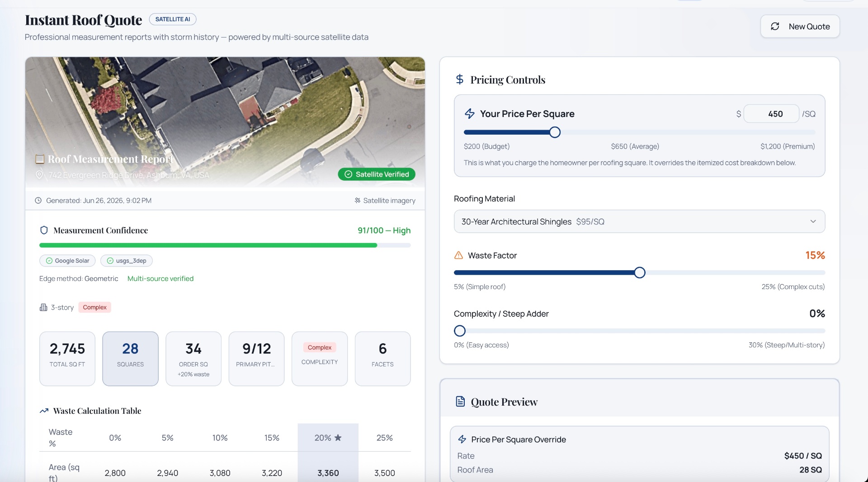This screenshot has width=868, height=482.
Task: Click the New Quote refresh icon
Action: (775, 26)
